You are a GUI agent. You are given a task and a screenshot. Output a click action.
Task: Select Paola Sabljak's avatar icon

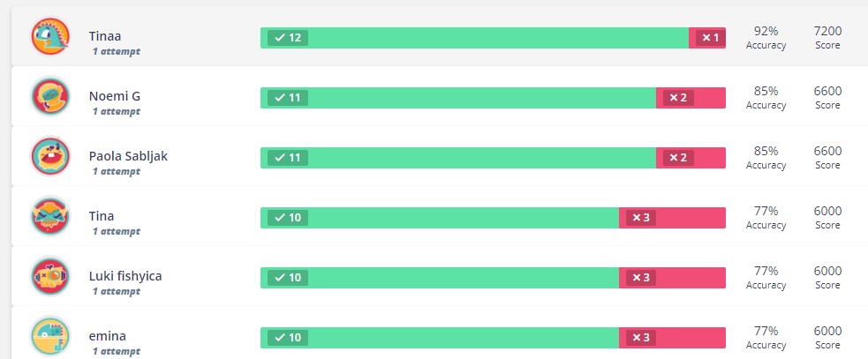(50, 156)
